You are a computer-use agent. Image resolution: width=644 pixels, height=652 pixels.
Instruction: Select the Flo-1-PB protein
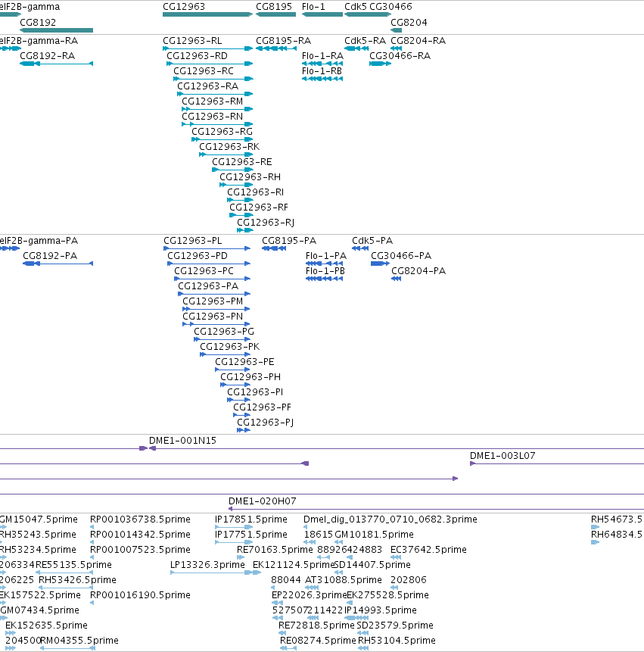(324, 279)
